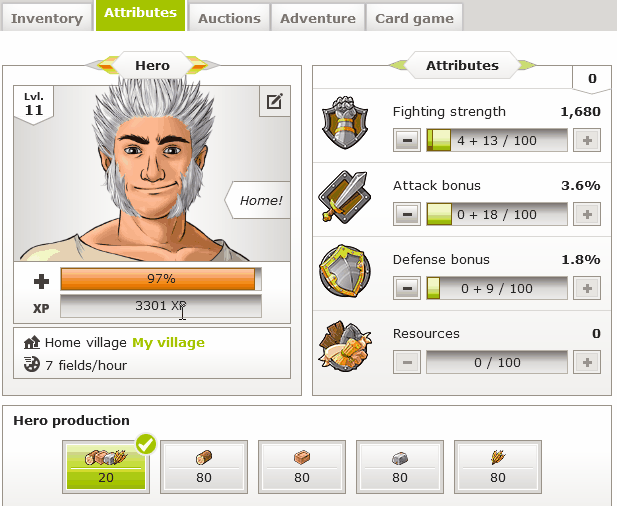Open the My village link
Viewport: 617px width, 506px height.
point(168,343)
